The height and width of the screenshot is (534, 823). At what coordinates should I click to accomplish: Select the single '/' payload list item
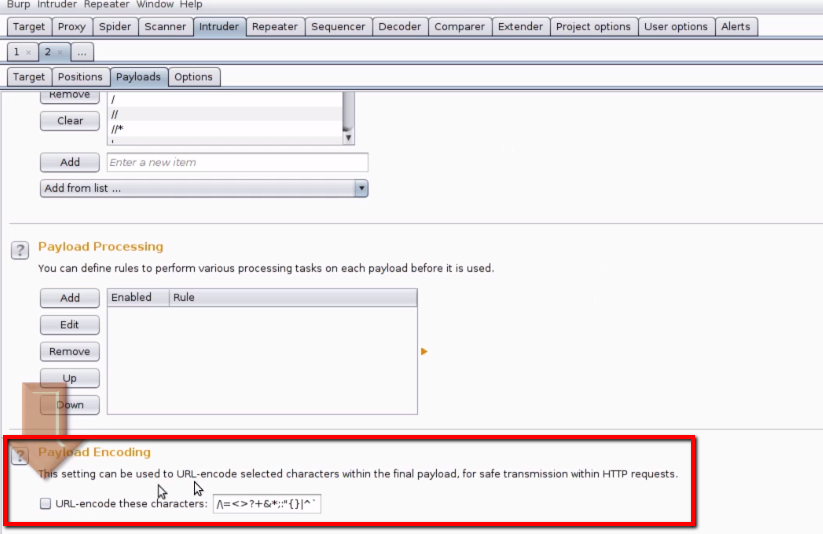[225, 99]
